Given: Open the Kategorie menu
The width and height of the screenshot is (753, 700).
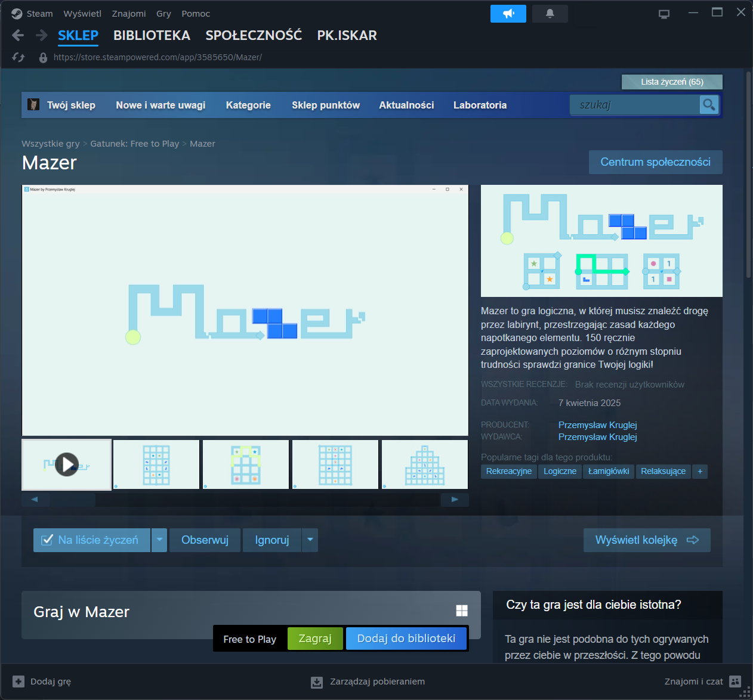Looking at the screenshot, I should pyautogui.click(x=248, y=105).
